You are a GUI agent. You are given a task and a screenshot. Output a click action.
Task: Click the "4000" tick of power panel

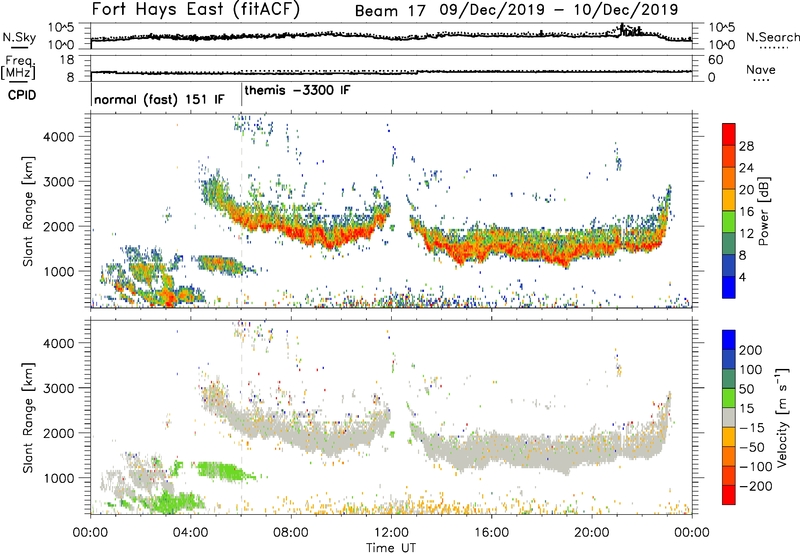pos(58,137)
